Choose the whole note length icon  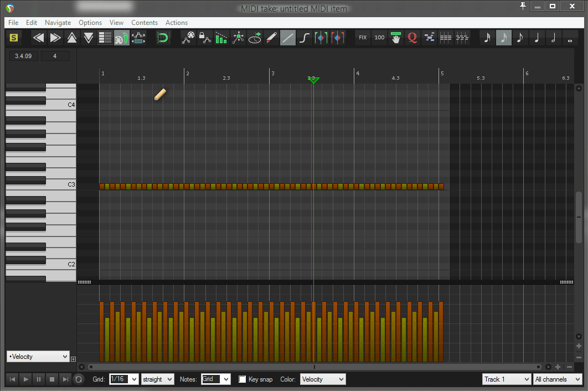click(x=570, y=38)
